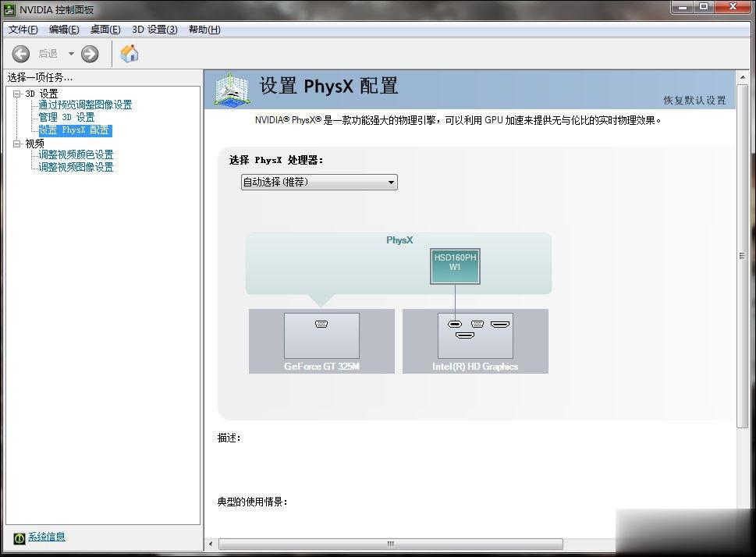This screenshot has width=756, height=557.
Task: Open the 系统信息 link
Action: [47, 537]
